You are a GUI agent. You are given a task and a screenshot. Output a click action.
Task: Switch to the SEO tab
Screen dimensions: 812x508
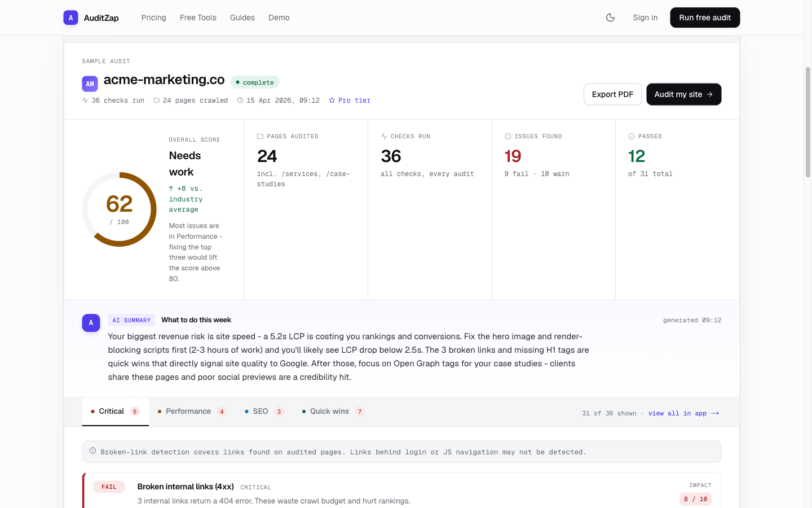[x=264, y=411]
